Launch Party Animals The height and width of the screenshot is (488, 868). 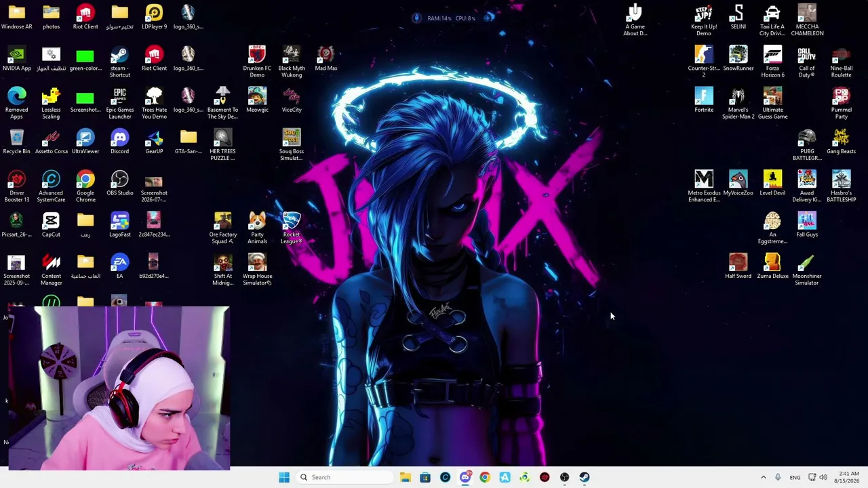(x=257, y=228)
